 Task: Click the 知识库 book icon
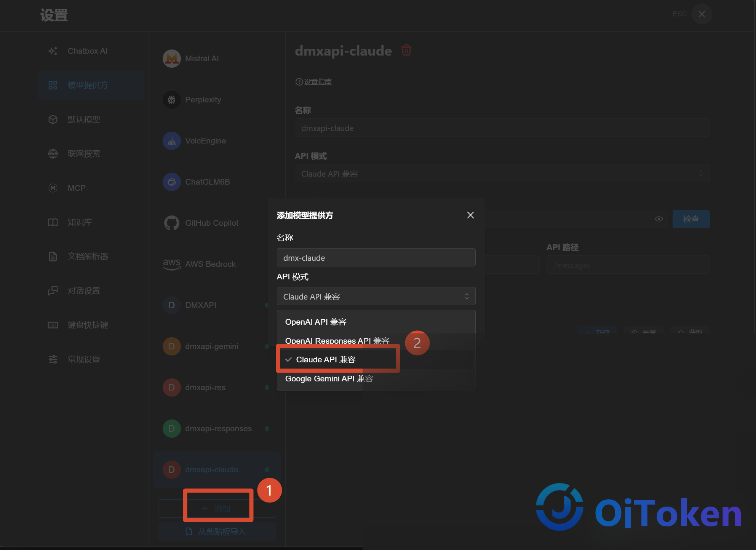53,222
